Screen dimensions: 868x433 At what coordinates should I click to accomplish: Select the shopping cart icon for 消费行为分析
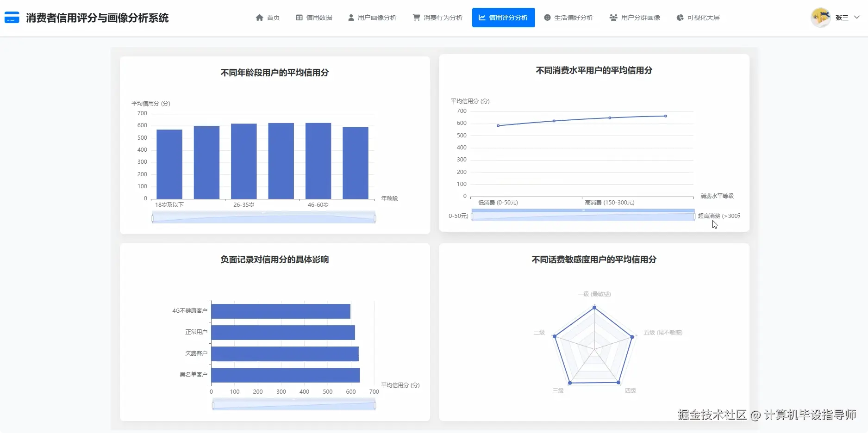tap(417, 17)
